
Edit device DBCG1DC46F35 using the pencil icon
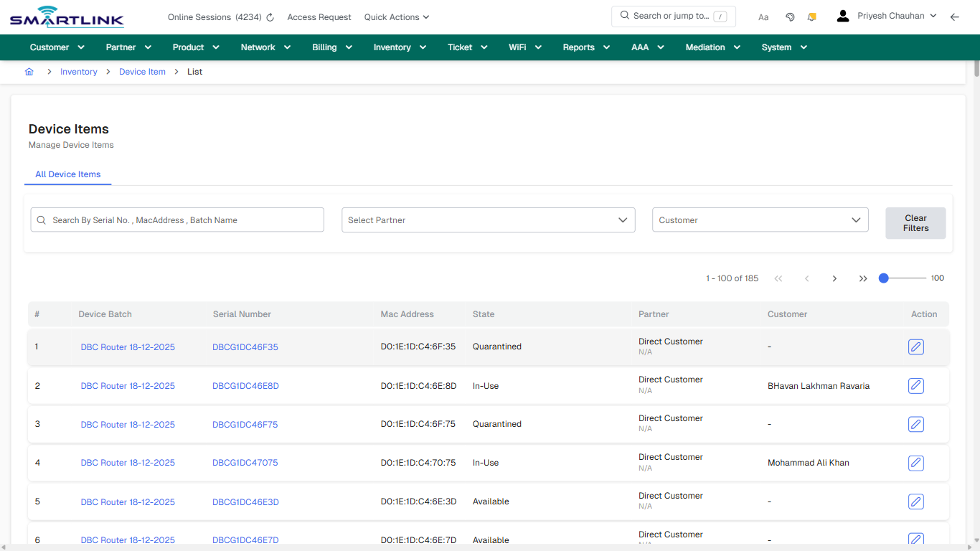pyautogui.click(x=915, y=347)
